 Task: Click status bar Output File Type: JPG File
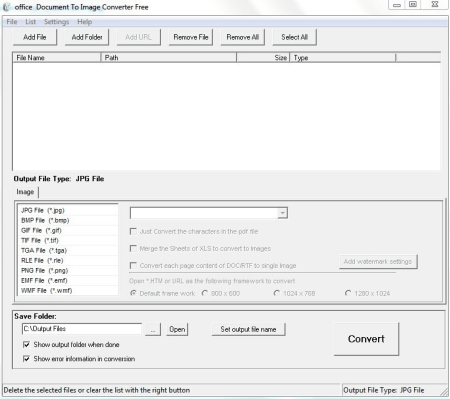point(384,390)
